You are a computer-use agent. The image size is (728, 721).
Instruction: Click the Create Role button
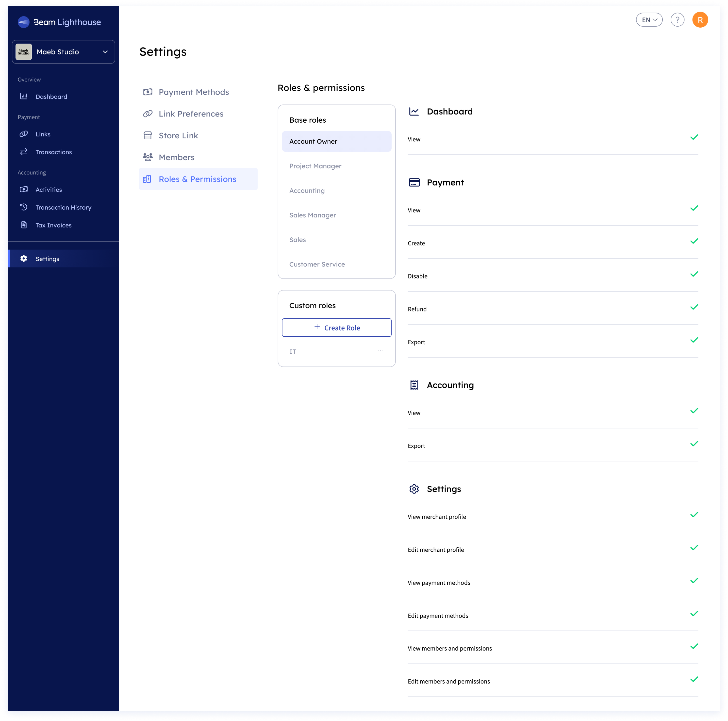click(x=336, y=328)
